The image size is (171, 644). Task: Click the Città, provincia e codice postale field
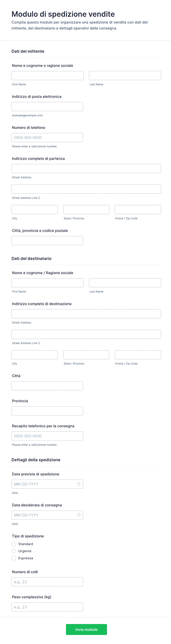point(47,240)
